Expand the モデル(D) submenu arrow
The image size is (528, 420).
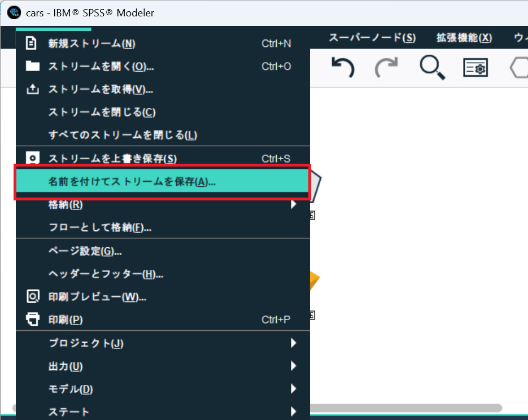(294, 388)
